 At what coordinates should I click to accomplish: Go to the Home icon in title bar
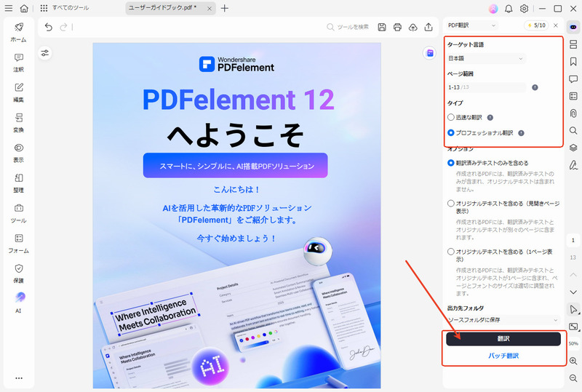(x=24, y=8)
